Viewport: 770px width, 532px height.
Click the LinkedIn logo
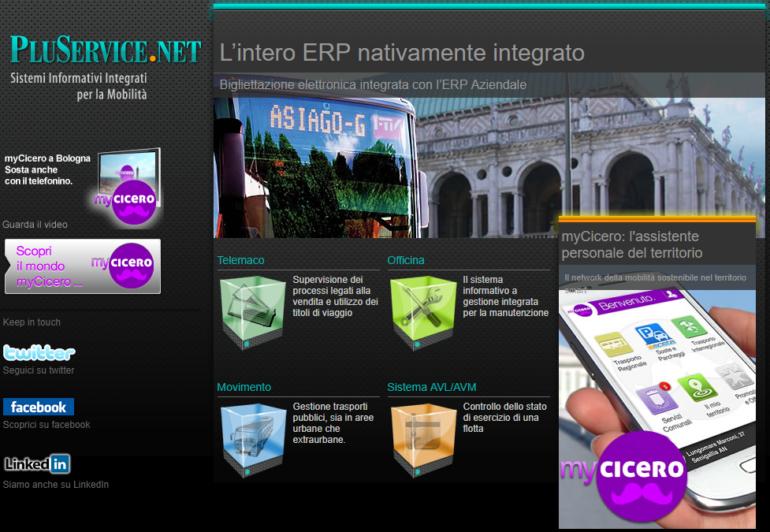point(37,463)
